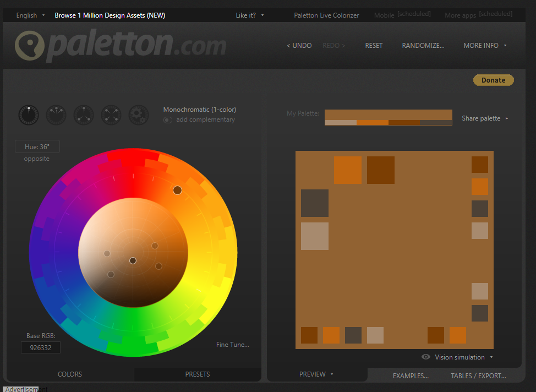Click the Vision simulation eye icon
The height and width of the screenshot is (392, 536).
tap(425, 357)
